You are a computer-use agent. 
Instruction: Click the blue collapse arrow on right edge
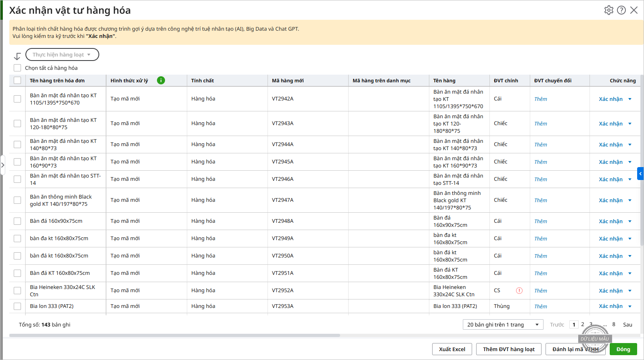[640, 174]
